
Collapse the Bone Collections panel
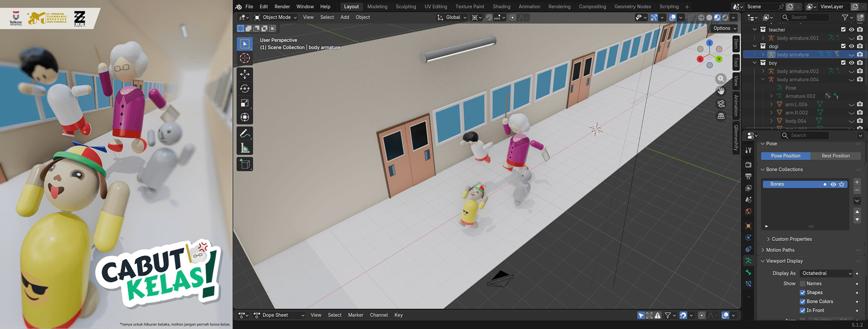(762, 170)
